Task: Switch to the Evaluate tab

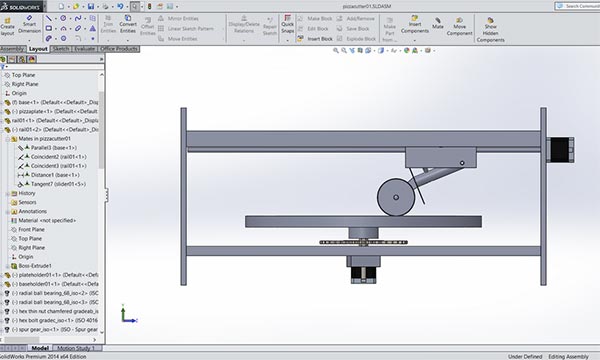Action: click(85, 49)
